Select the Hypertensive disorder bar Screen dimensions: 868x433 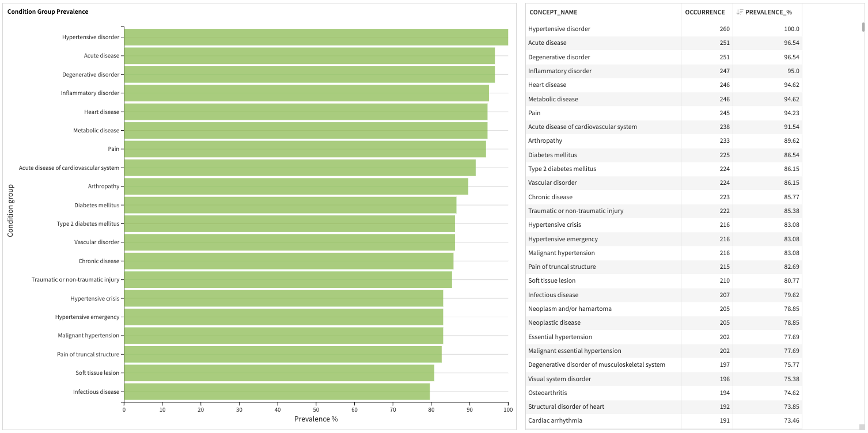(x=316, y=36)
